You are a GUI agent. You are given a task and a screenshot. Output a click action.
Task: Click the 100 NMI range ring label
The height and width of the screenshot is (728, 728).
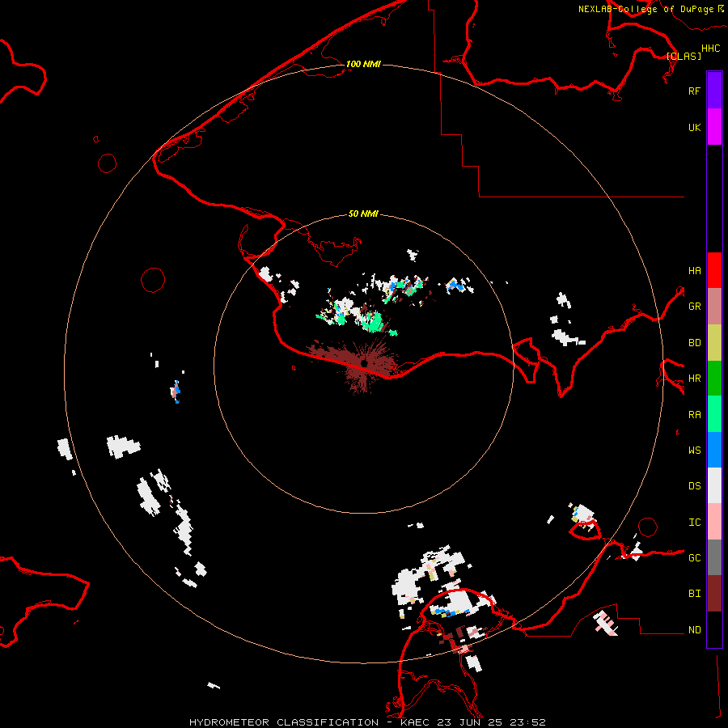(x=363, y=64)
